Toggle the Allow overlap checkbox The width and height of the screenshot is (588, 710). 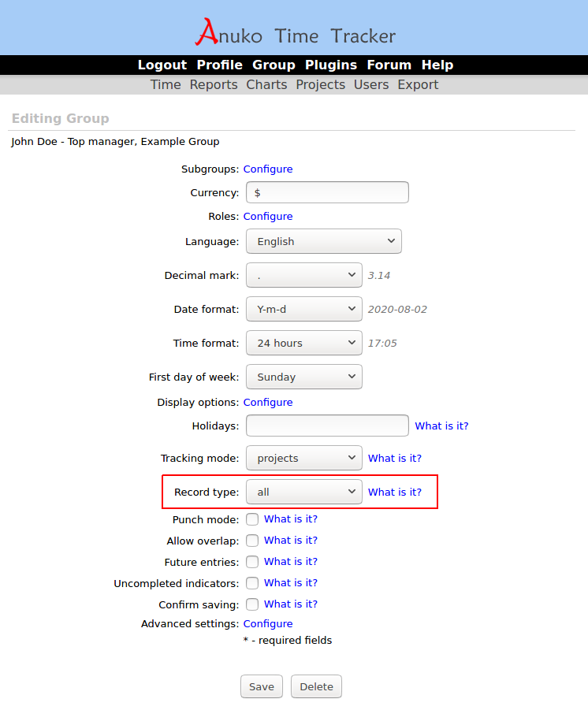252,541
